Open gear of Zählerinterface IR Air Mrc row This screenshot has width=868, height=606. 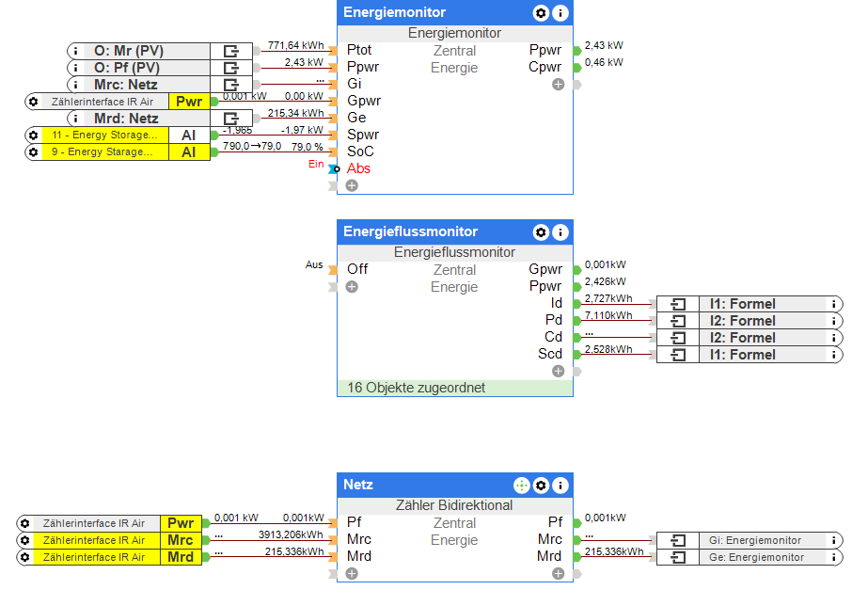click(24, 540)
